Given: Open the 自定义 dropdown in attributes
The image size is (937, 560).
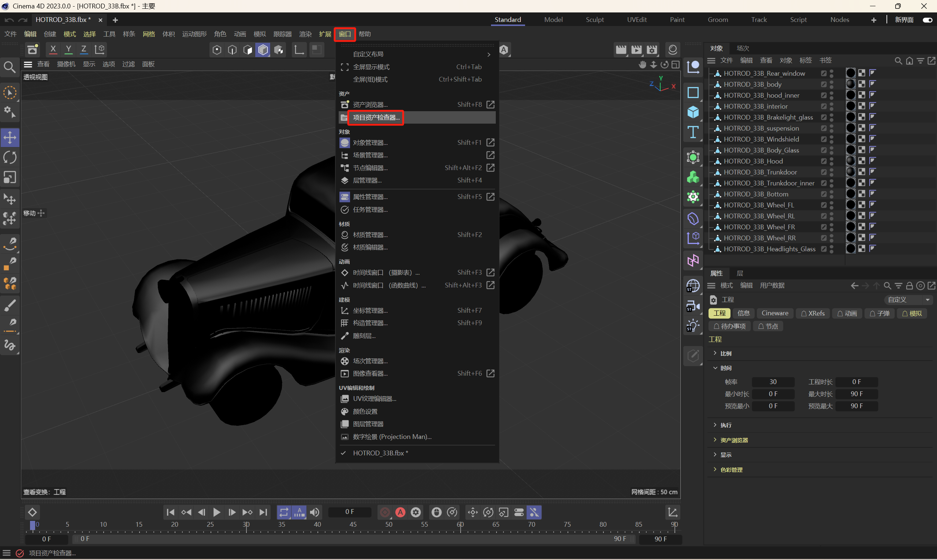Looking at the screenshot, I should tap(908, 300).
